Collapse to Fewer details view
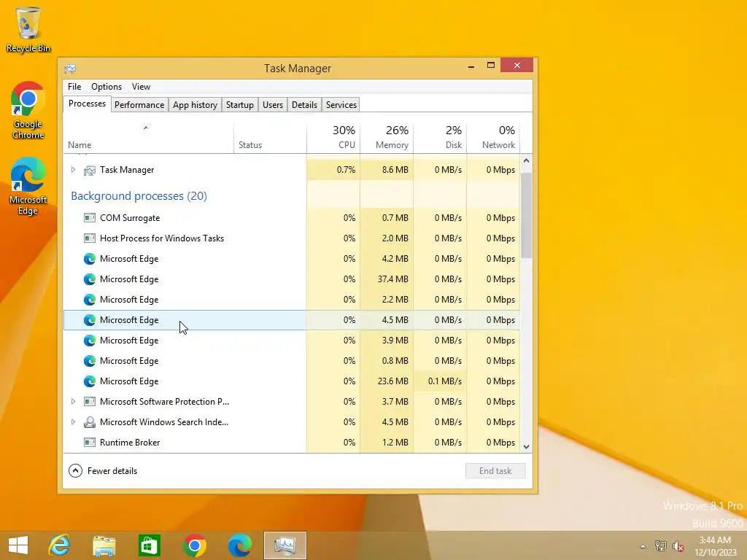This screenshot has height=560, width=747. 103,471
